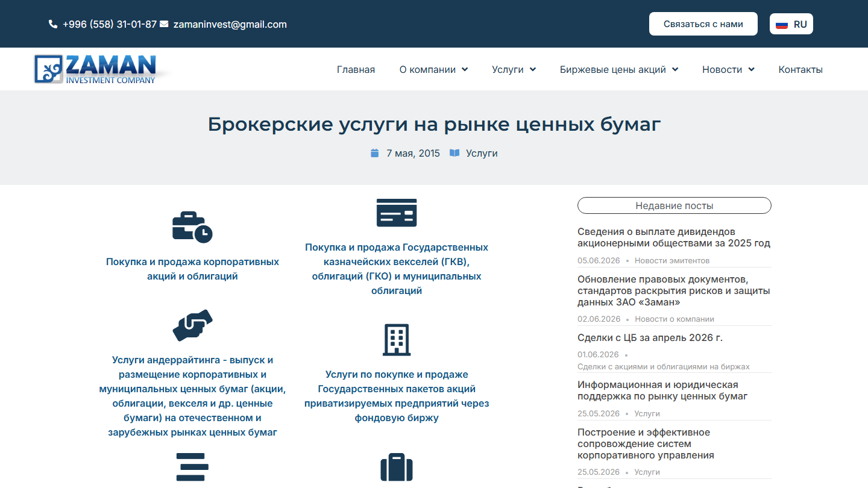Viewport: 868px width, 488px height.
Task: Click Услуги tag under Построение post
Action: 647,472
